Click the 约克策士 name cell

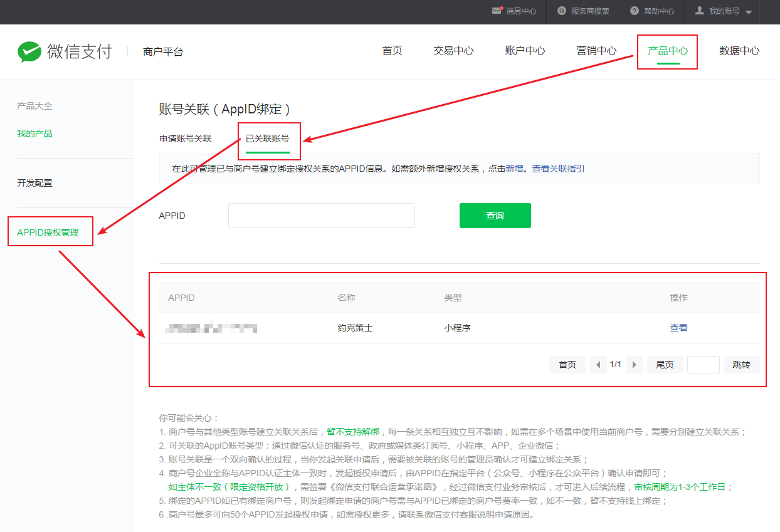pos(355,328)
